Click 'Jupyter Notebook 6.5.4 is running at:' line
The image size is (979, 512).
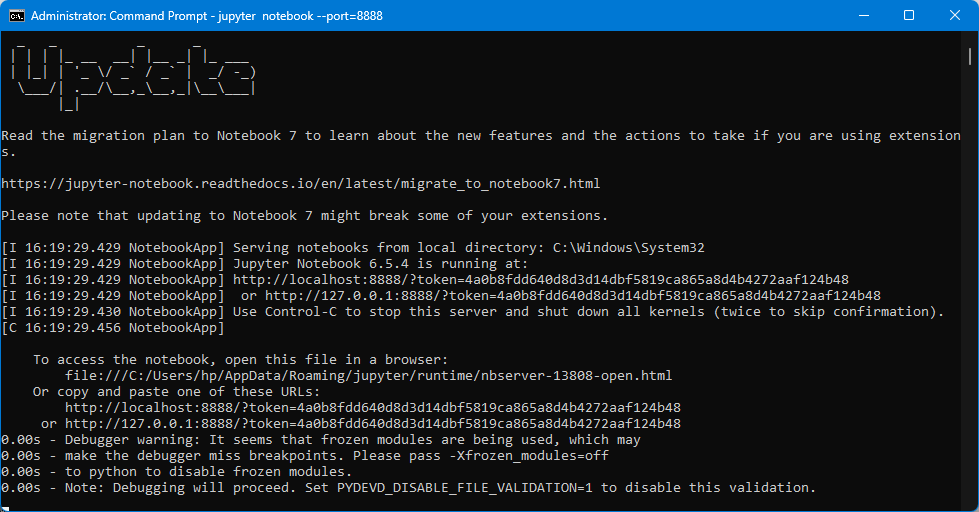(x=265, y=263)
